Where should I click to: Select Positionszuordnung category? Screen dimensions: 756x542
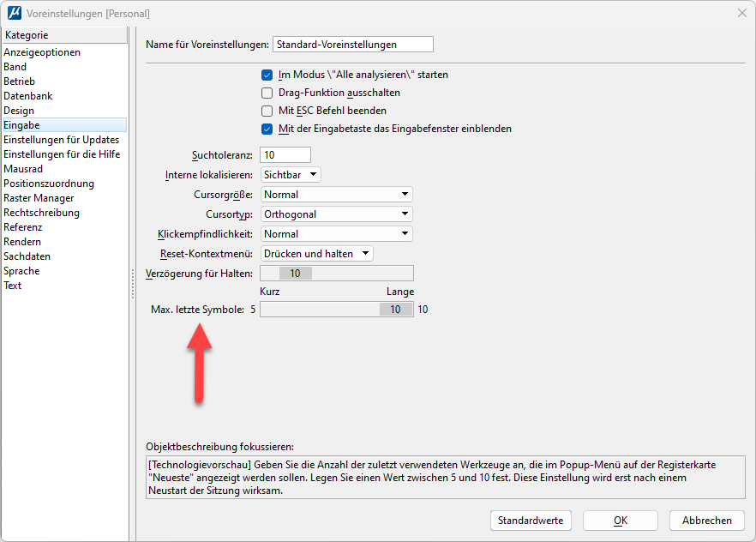(x=64, y=184)
